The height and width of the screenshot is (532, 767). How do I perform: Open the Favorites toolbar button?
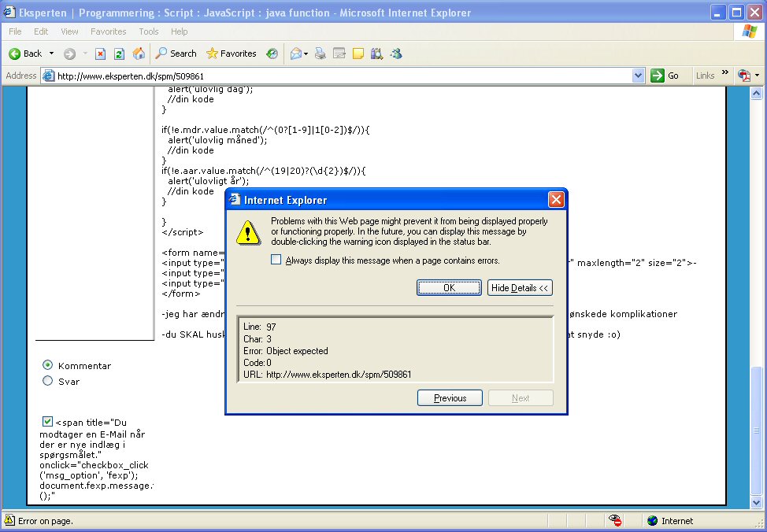(232, 54)
